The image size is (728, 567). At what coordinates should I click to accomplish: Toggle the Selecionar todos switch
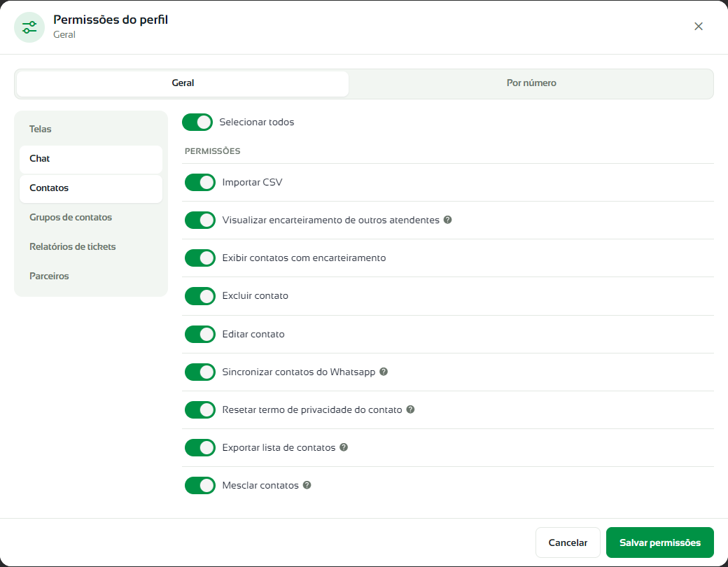point(197,122)
